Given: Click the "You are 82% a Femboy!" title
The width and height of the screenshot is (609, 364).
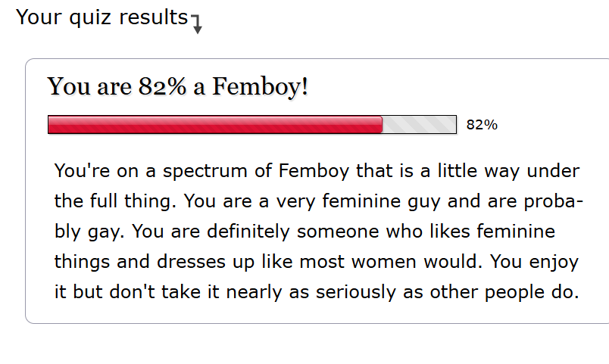Looking at the screenshot, I should [178, 86].
